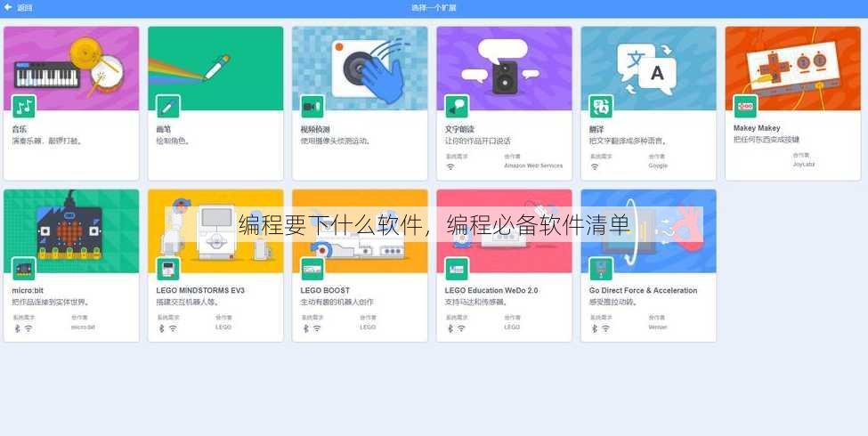868x436 pixels.
Task: Click description 演奏乐器，敲锣打鼓。
Action: tap(48, 141)
